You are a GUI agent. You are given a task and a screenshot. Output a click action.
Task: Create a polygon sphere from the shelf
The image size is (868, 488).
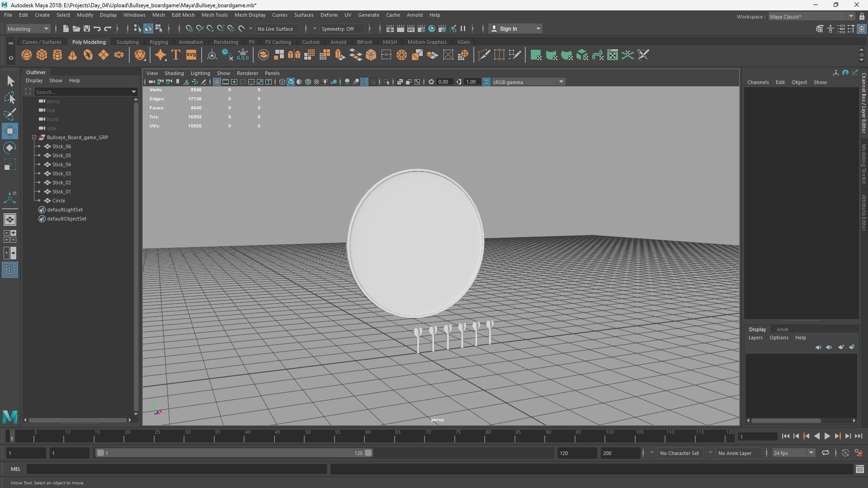pos(27,55)
